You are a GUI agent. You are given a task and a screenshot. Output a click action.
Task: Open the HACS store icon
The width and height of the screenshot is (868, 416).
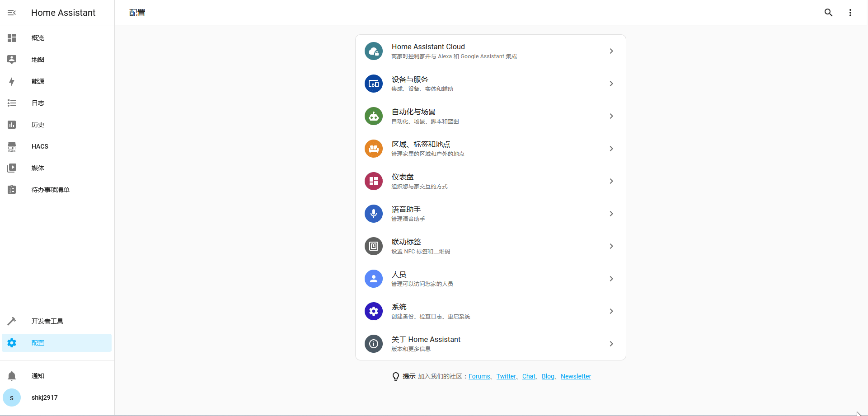pos(12,146)
